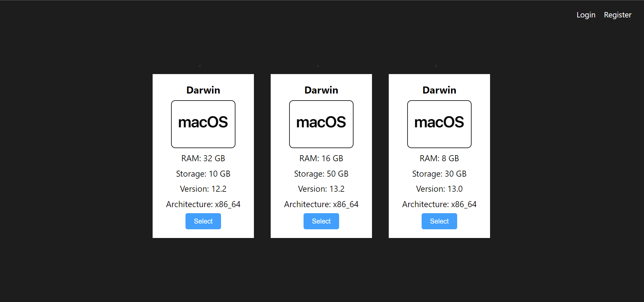Click the 'Storage: 50 GB' text
The height and width of the screenshot is (302, 644).
[321, 174]
